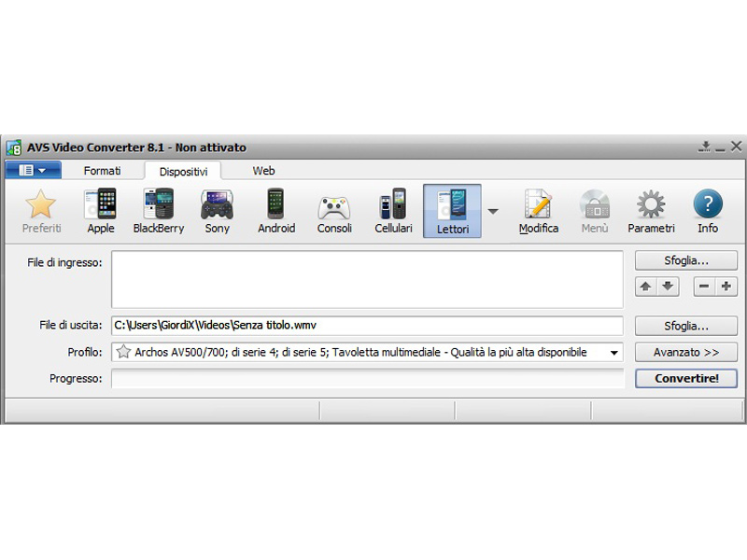Select the Apple devices icon
This screenshot has width=747, height=560.
pyautogui.click(x=100, y=210)
